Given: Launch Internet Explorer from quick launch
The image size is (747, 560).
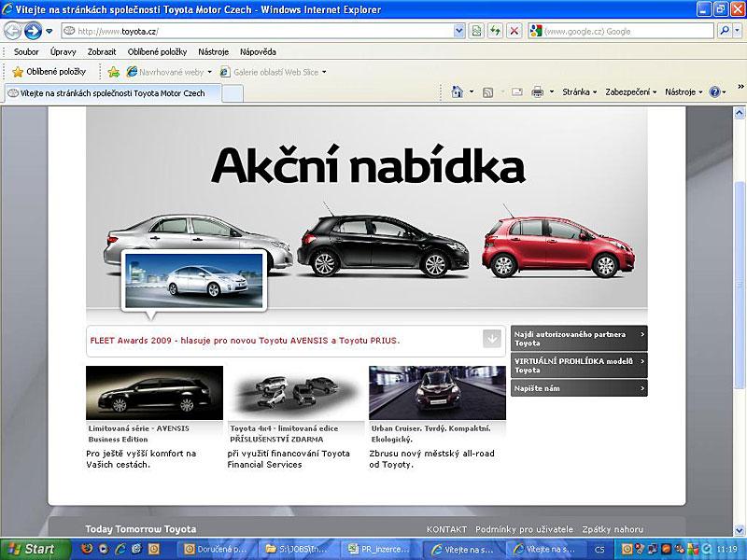Looking at the screenshot, I should click(120, 549).
